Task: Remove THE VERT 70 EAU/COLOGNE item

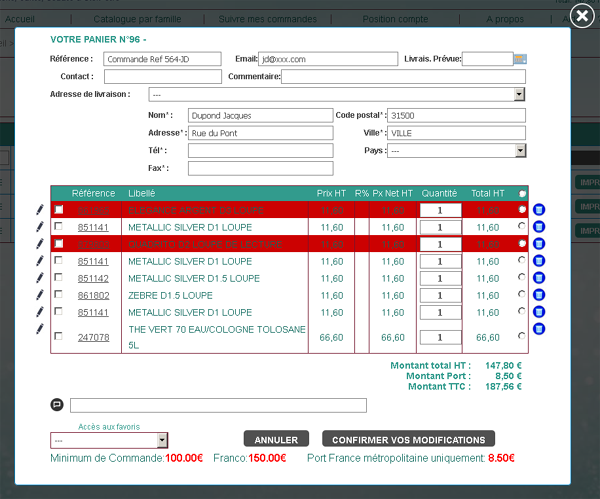Action: [539, 329]
